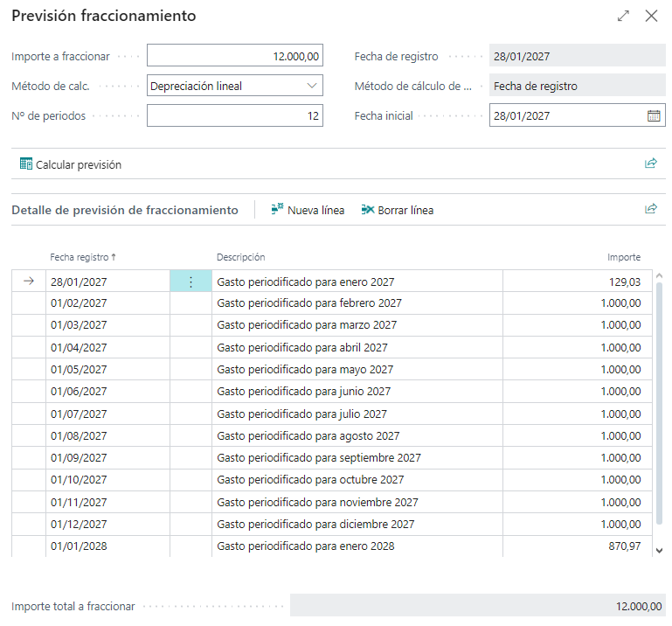
Task: Click the Borrar línea delete icon
Action: coord(368,210)
